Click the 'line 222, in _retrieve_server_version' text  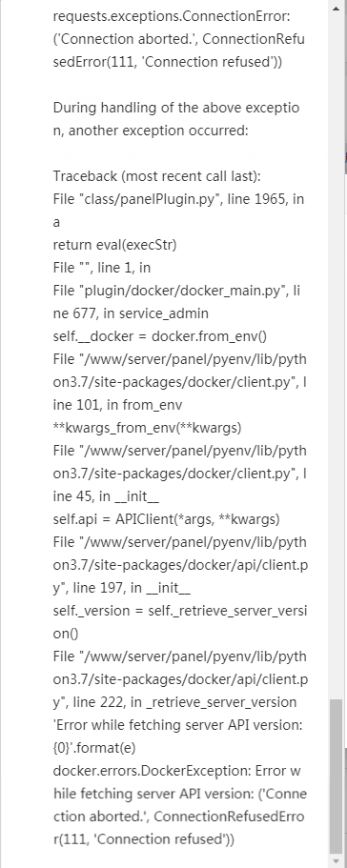click(x=174, y=702)
